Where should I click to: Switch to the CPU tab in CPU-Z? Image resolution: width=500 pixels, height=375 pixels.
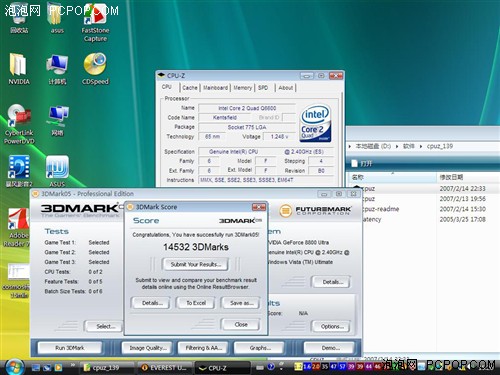[167, 87]
